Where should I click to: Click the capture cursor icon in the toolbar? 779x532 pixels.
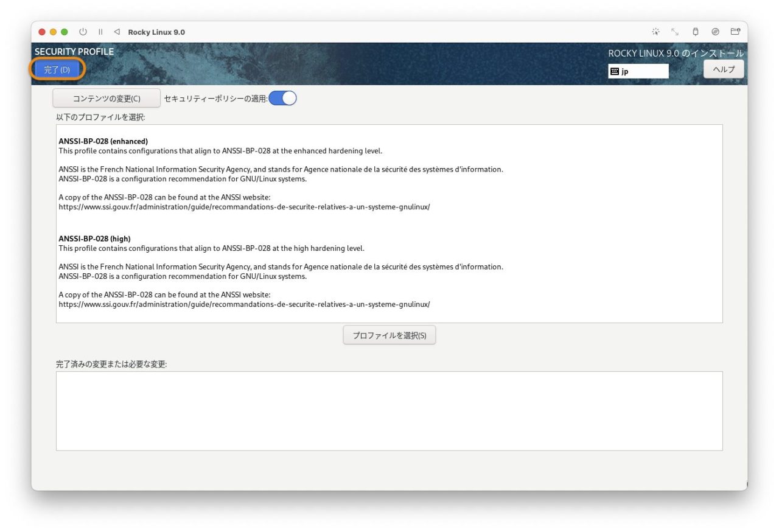click(655, 31)
